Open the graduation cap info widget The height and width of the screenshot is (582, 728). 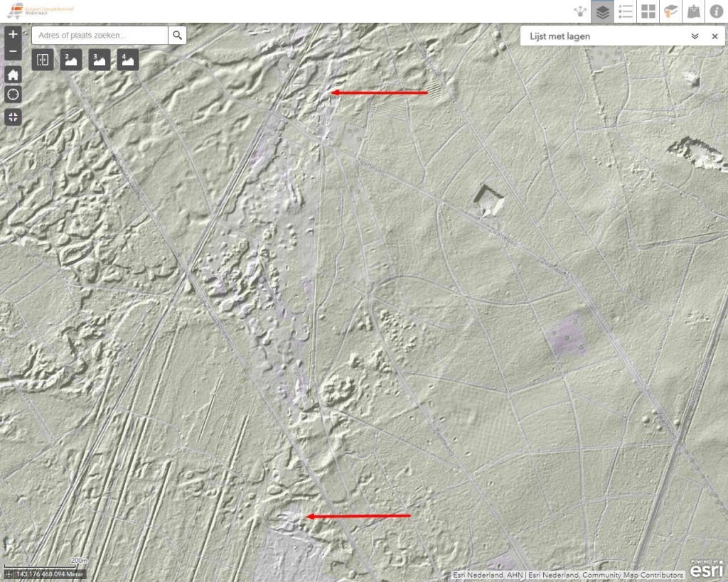pyautogui.click(x=671, y=11)
